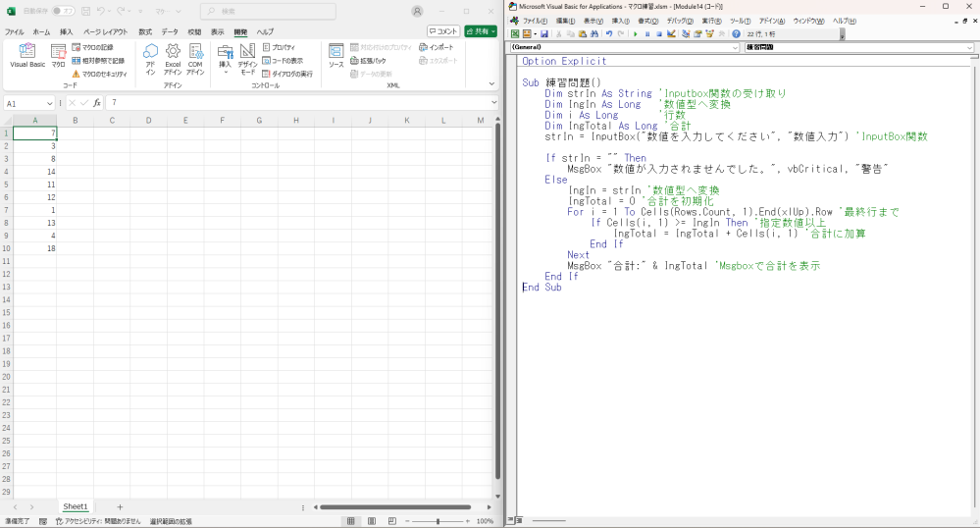Screen dimensions: 980x528
Task: Click the zoom slider in Excel status bar
Action: coord(439,521)
